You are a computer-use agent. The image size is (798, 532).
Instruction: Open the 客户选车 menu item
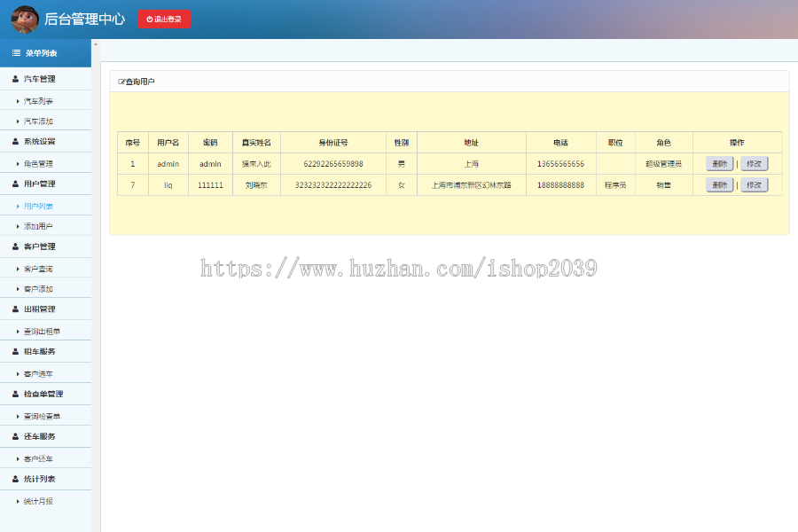tap(45, 373)
